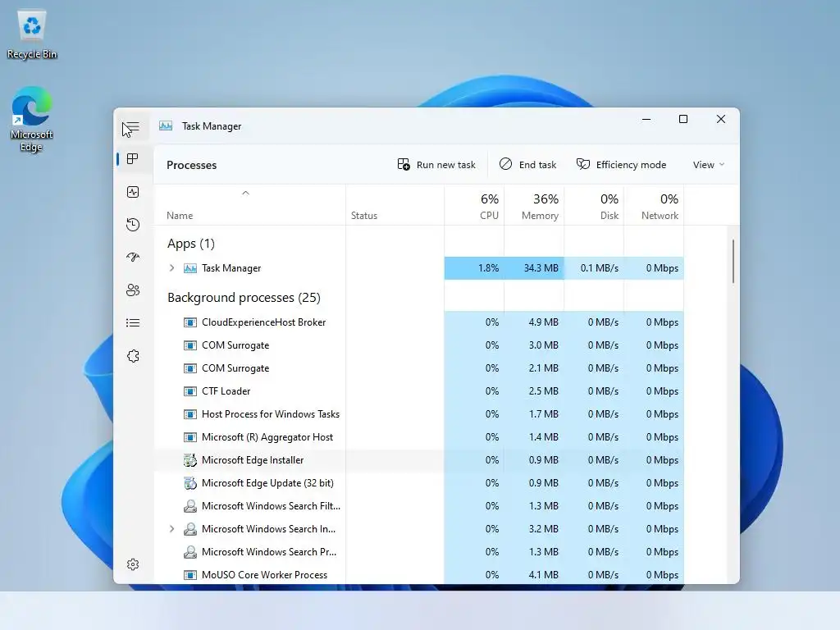Screen dimensions: 840x630
Task: Select the CTF Loader process name
Action: click(x=226, y=391)
